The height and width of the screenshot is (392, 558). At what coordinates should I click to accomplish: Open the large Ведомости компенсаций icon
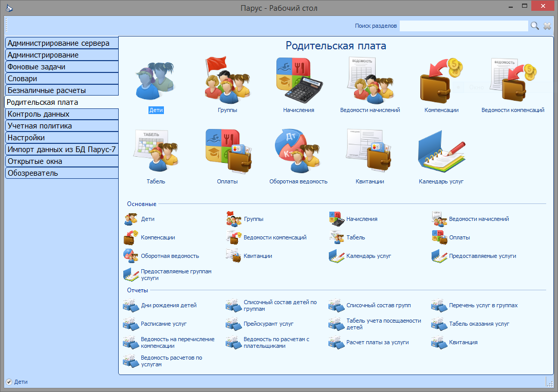coord(513,80)
